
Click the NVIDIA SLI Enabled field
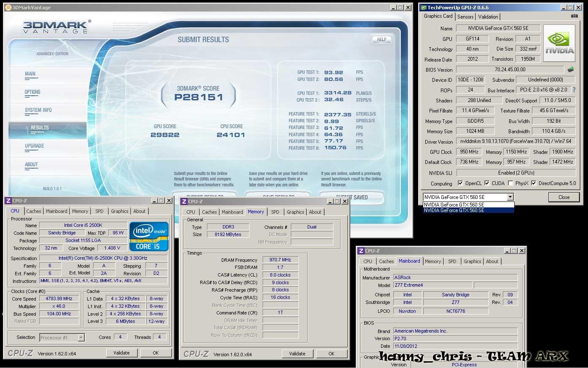point(516,173)
